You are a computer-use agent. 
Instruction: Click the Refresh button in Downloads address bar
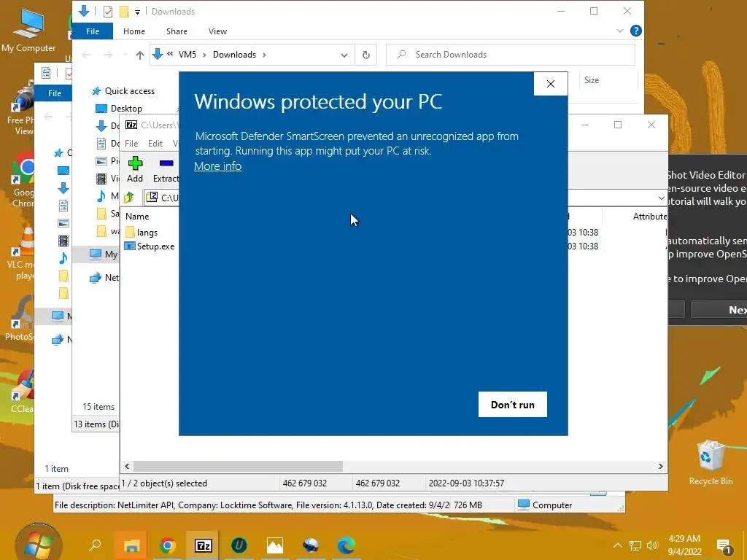(x=366, y=55)
